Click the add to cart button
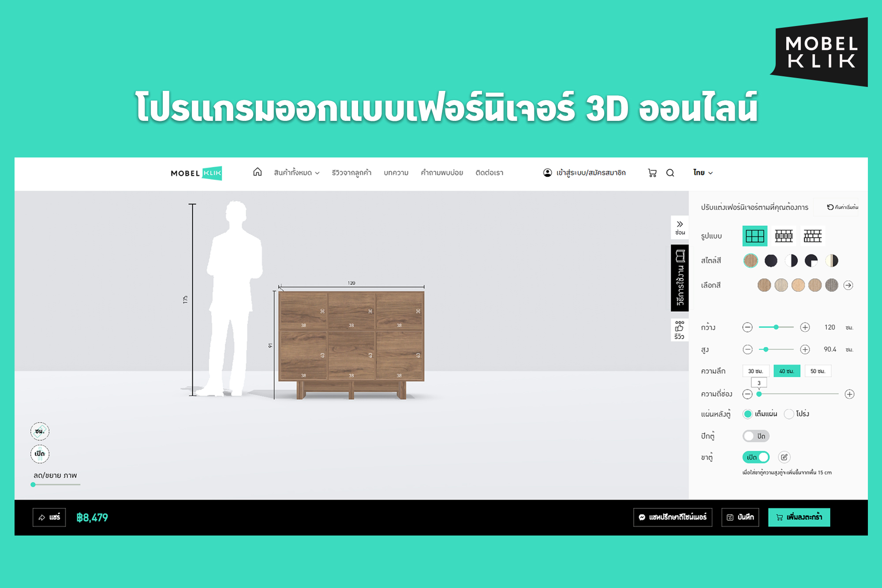 (799, 517)
